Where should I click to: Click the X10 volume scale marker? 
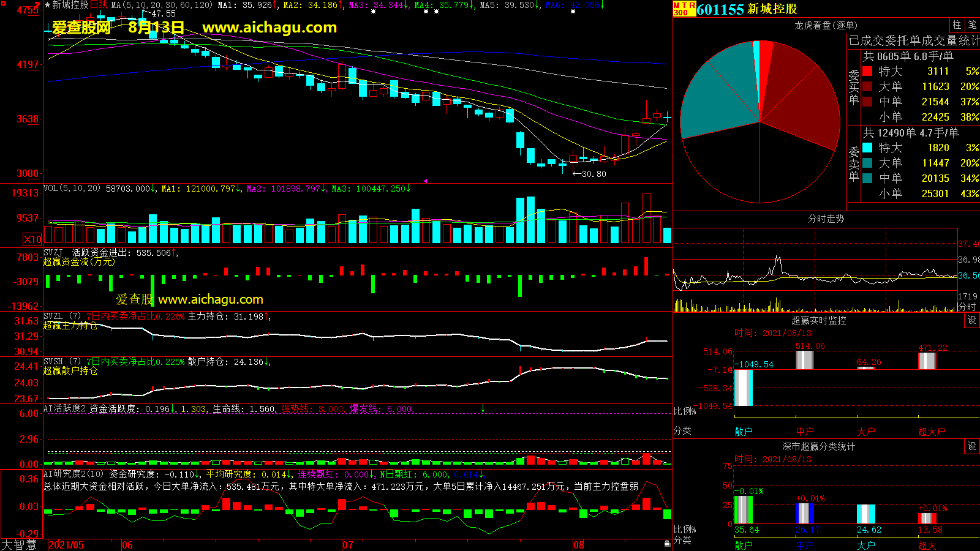[32, 239]
